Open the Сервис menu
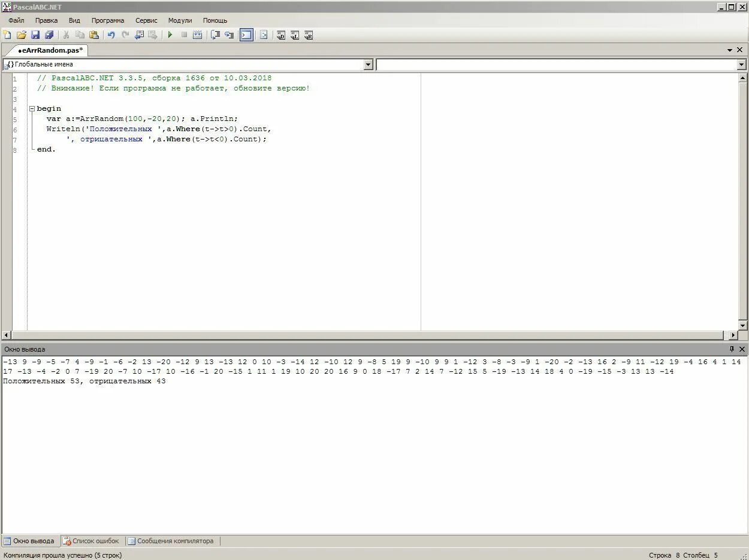The height and width of the screenshot is (560, 749). coord(146,20)
